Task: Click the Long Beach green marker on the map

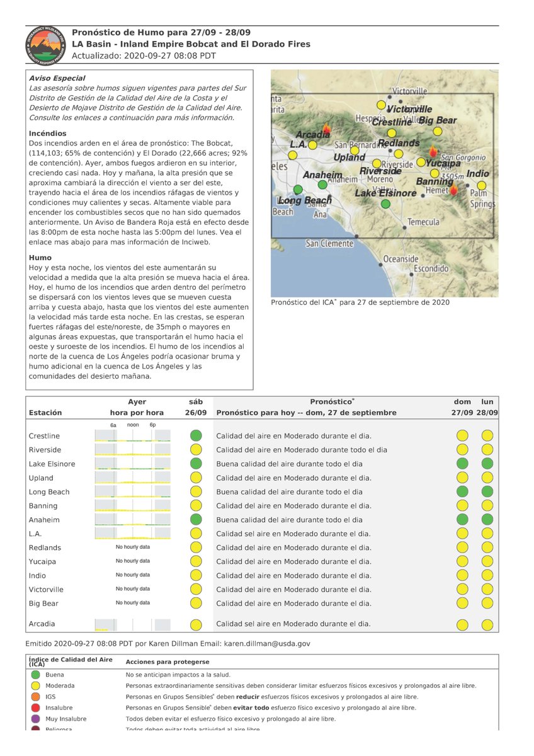Action: [298, 189]
